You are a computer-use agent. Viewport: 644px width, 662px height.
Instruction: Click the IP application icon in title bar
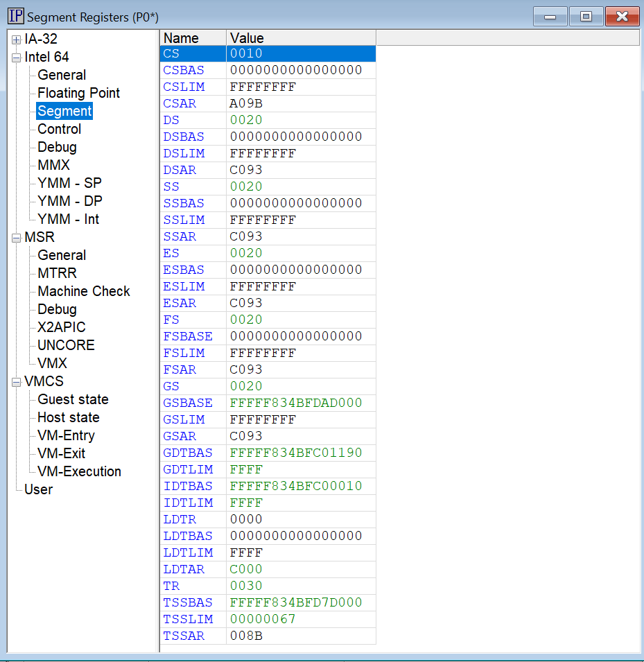(x=16, y=16)
